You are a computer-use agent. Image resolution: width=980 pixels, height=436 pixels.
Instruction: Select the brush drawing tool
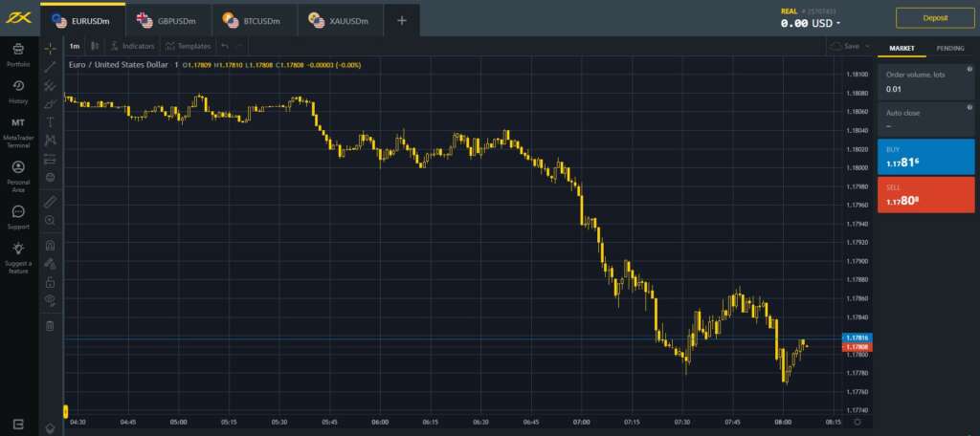(51, 103)
